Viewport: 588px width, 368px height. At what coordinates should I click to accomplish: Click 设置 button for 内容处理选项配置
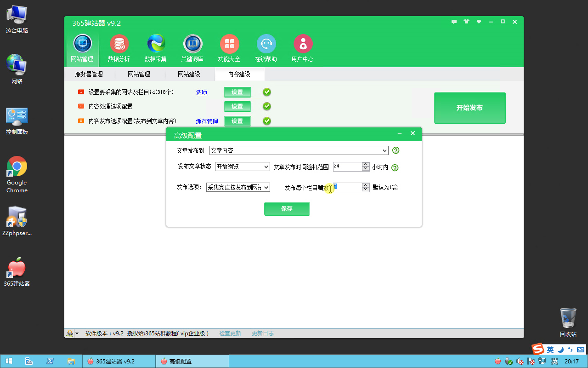237,106
